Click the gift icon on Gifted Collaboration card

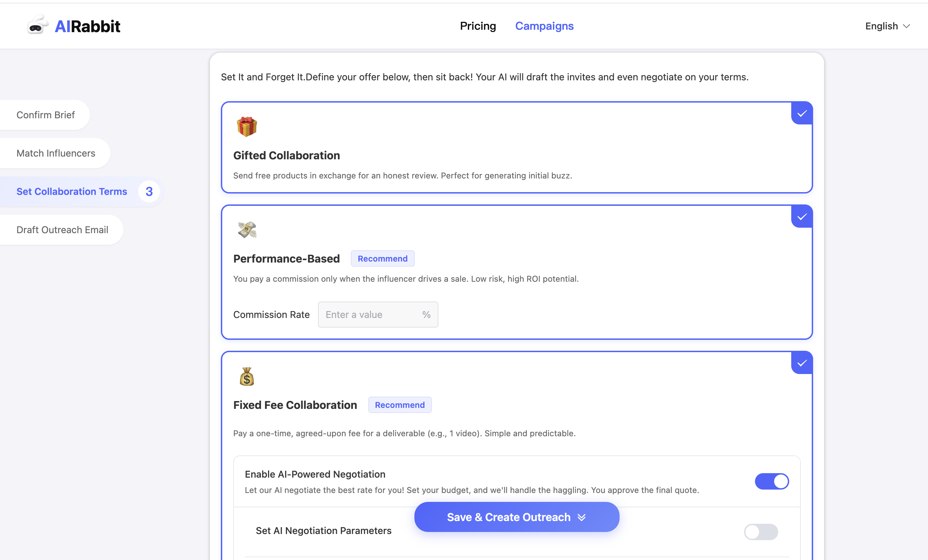[x=247, y=126]
